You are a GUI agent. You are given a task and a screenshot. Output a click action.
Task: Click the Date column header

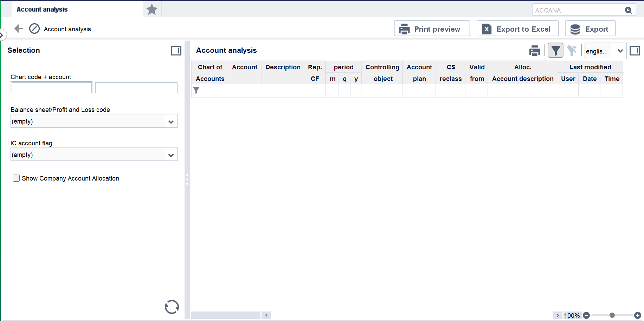pyautogui.click(x=590, y=79)
